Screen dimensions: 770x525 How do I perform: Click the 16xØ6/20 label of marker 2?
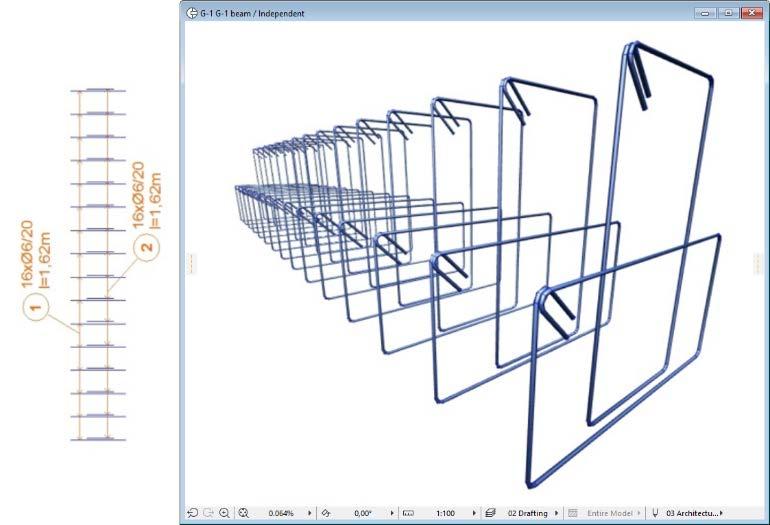point(138,195)
